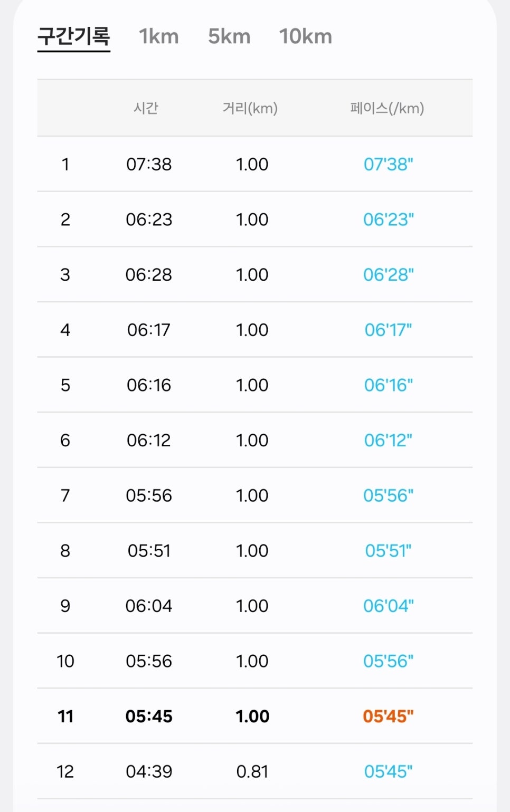Tap the 06'04" pace value
This screenshot has width=510, height=812.
[x=389, y=606]
